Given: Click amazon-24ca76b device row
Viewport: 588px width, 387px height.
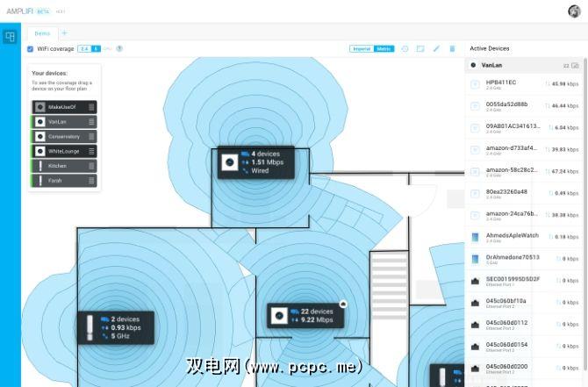Looking at the screenshot, I should coord(525,215).
